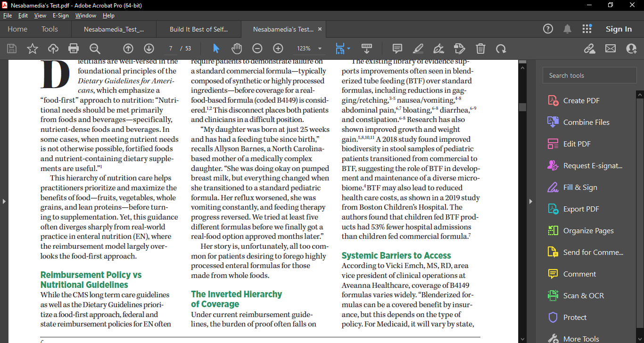
Task: Expand the left navigation pane
Action: [4, 201]
